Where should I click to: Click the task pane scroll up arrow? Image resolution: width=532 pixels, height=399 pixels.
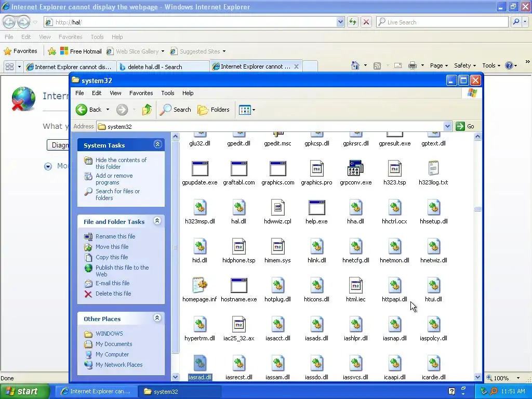coord(175,137)
